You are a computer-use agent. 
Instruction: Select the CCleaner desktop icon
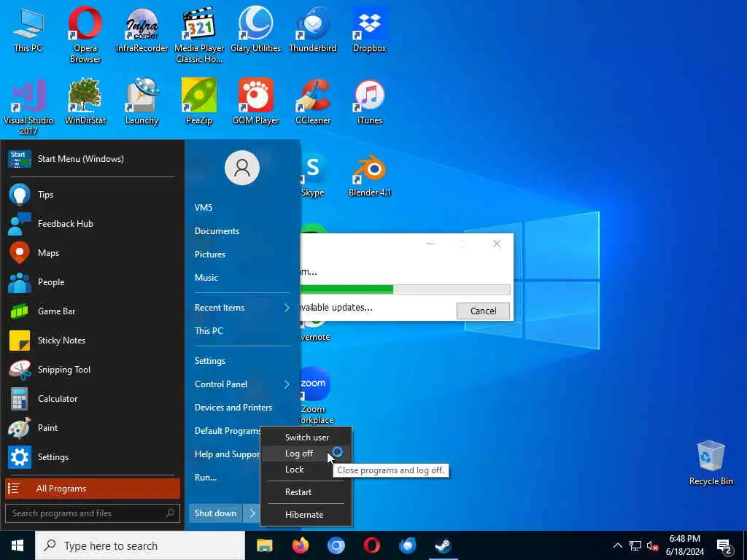pos(313,101)
